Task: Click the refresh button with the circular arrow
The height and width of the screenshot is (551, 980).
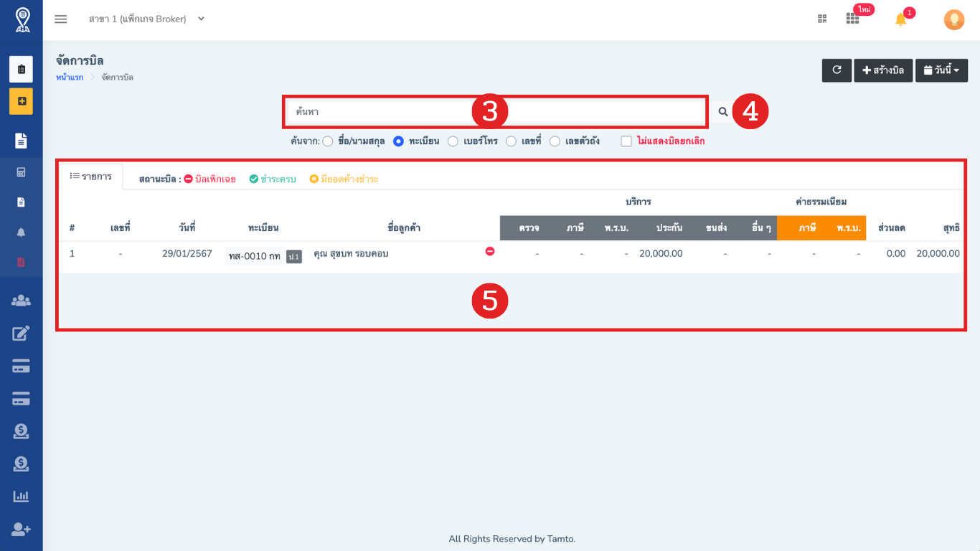Action: point(837,70)
